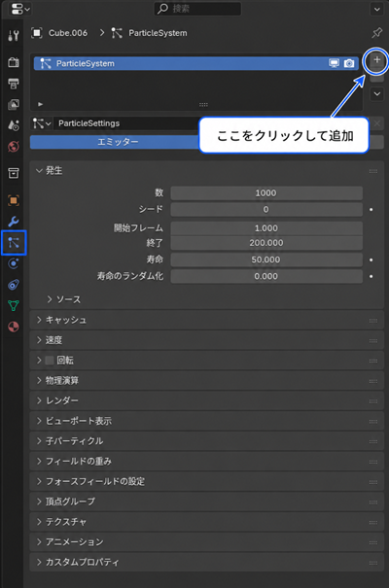Toggle viewport display for ParticleSystem

pos(334,63)
